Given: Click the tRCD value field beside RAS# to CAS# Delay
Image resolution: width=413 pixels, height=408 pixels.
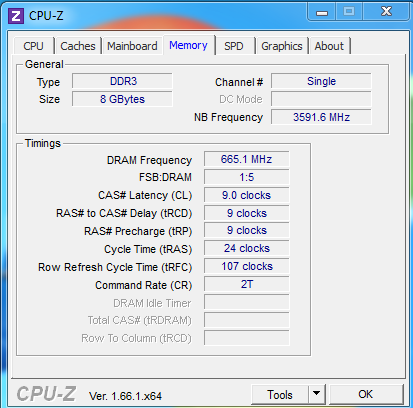Looking at the screenshot, I should pos(247,213).
